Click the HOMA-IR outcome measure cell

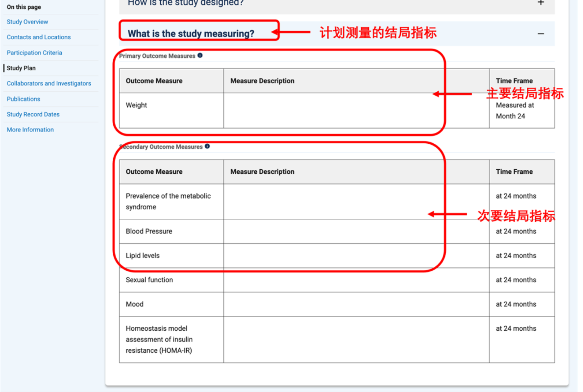(159, 339)
